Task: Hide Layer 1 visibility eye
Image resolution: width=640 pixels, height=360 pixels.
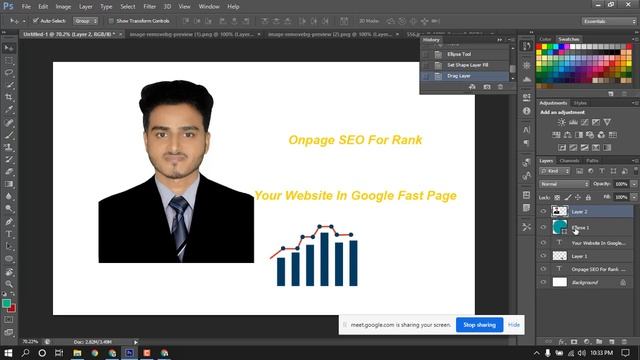Action: 543,256
